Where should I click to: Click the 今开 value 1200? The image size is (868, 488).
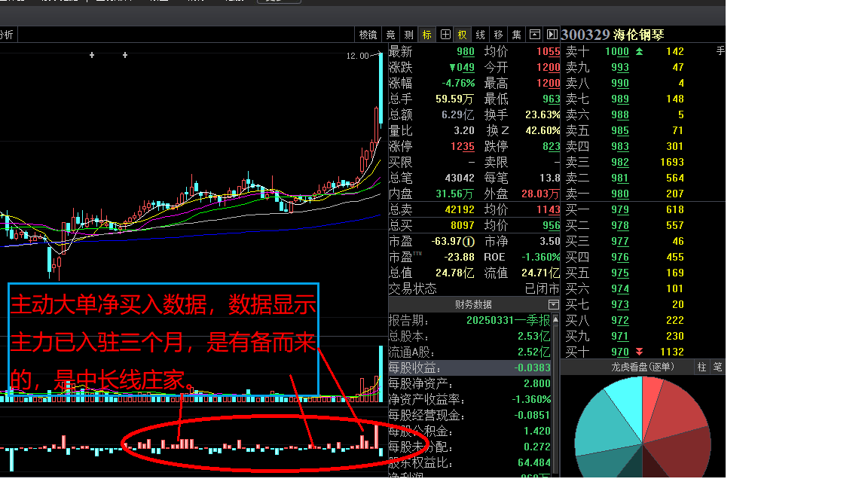[x=548, y=68]
